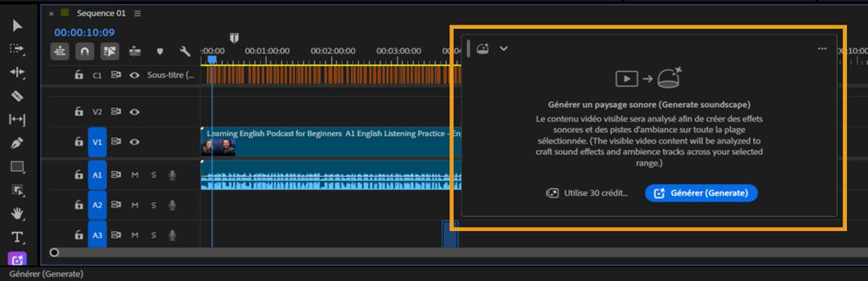Image resolution: width=868 pixels, height=281 pixels.
Task: Click the 00:00:10:09 timecode field
Action: [84, 32]
